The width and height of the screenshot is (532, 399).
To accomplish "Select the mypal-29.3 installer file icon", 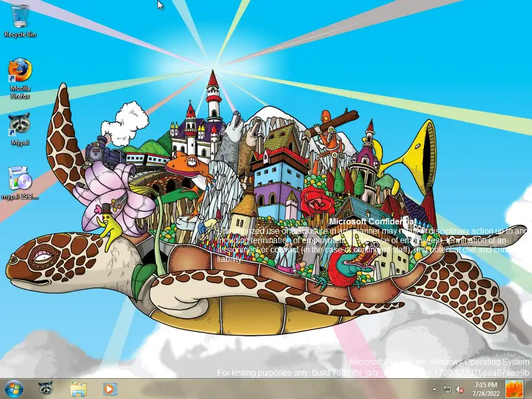I will point(20,183).
